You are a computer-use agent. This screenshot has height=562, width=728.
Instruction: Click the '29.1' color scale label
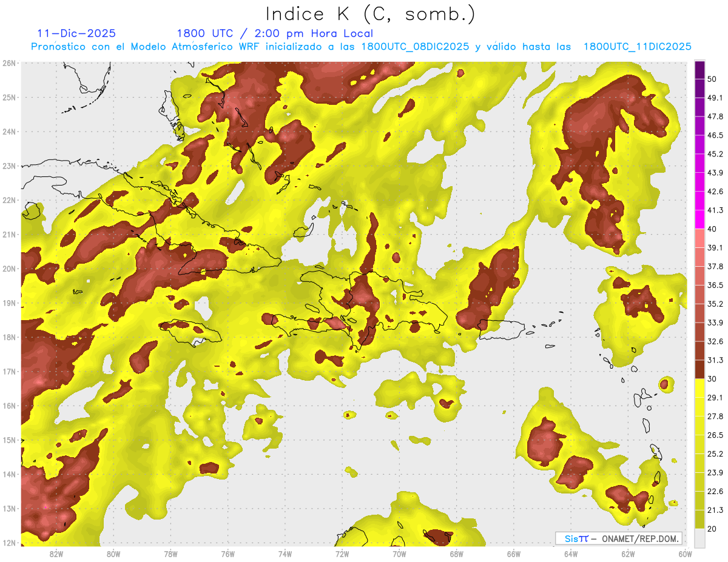pos(715,398)
